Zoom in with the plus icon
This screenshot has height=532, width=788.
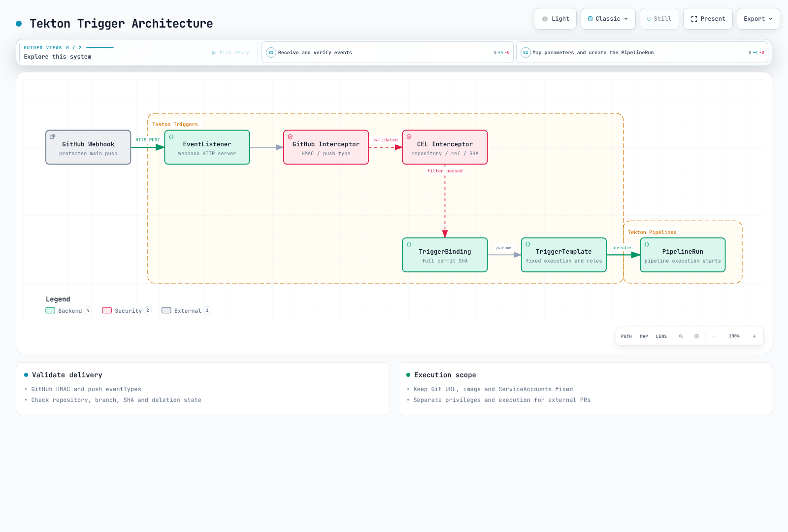(754, 336)
